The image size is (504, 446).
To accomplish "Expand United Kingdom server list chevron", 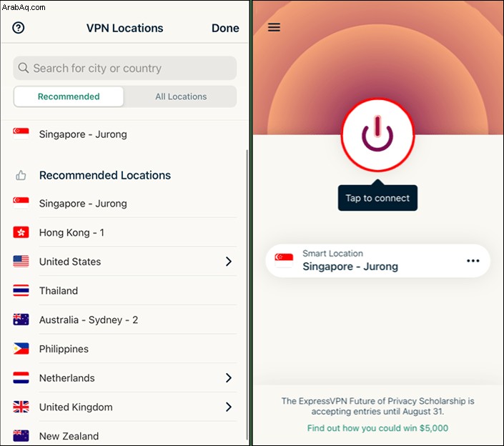I will (229, 407).
